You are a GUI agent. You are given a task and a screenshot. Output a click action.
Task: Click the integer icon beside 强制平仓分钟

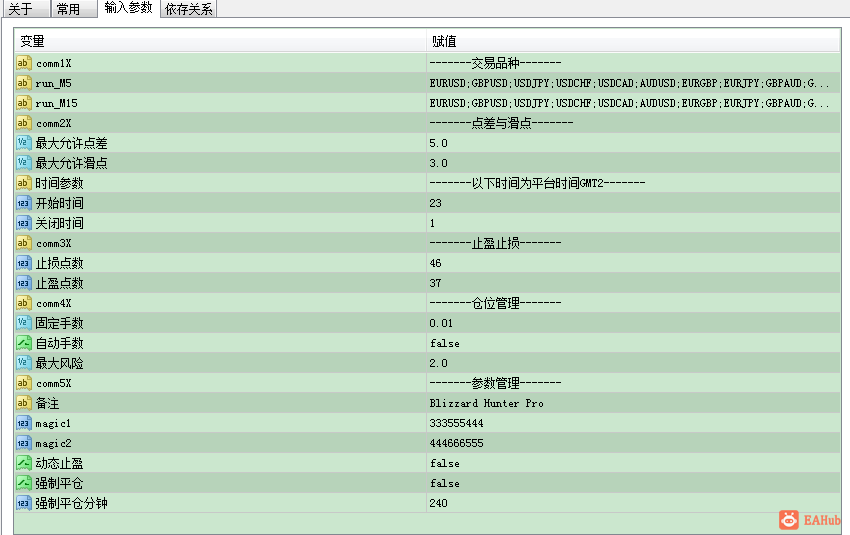click(x=23, y=503)
